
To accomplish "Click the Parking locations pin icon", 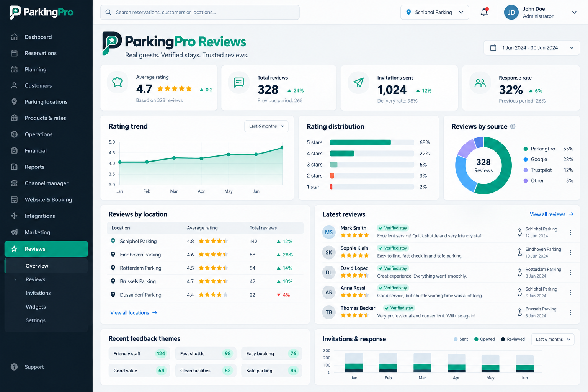I will coord(14,102).
